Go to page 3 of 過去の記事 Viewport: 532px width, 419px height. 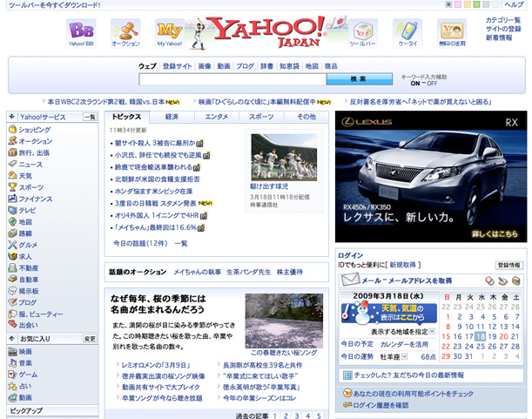(x=297, y=416)
